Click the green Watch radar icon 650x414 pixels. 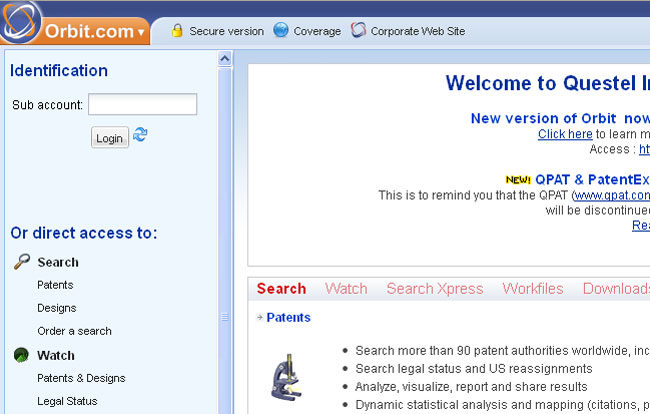coord(21,355)
